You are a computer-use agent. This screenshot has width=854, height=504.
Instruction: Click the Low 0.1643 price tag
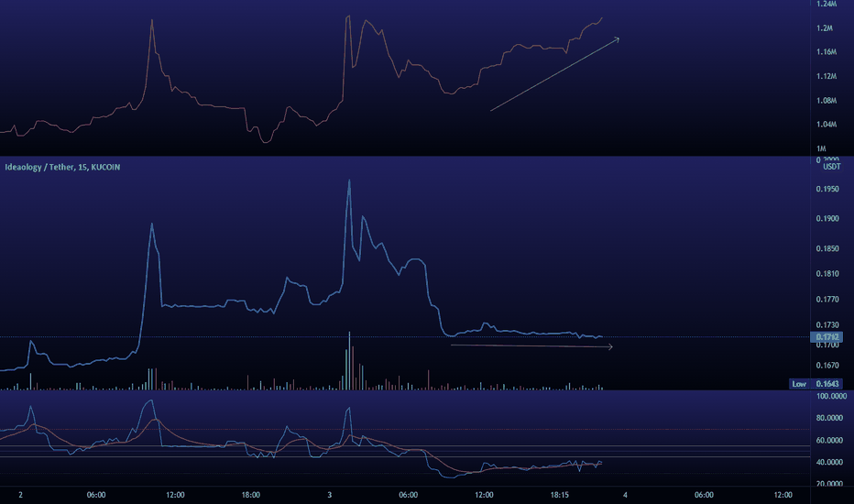tap(816, 384)
